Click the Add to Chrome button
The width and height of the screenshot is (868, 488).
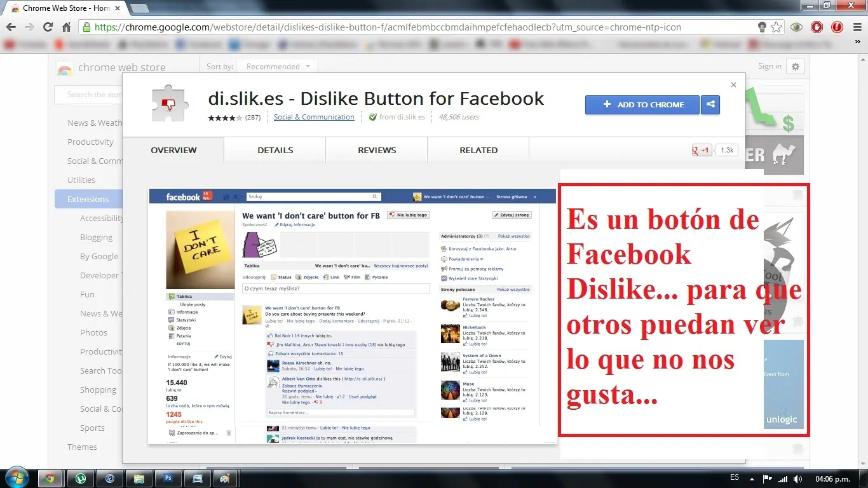click(642, 105)
